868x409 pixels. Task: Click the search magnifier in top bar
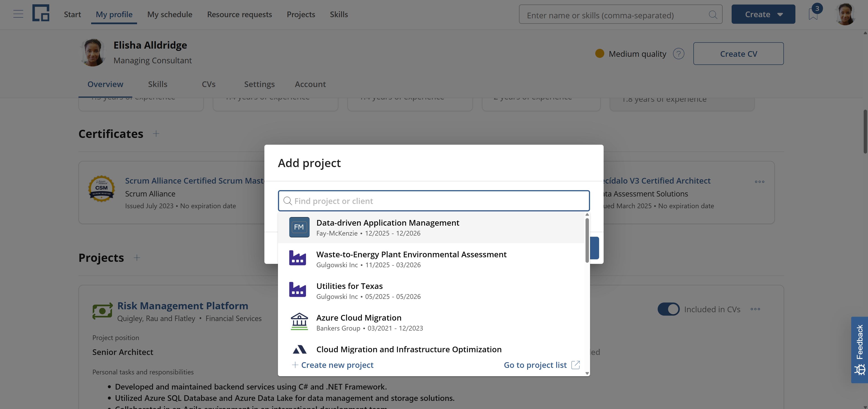click(x=713, y=14)
